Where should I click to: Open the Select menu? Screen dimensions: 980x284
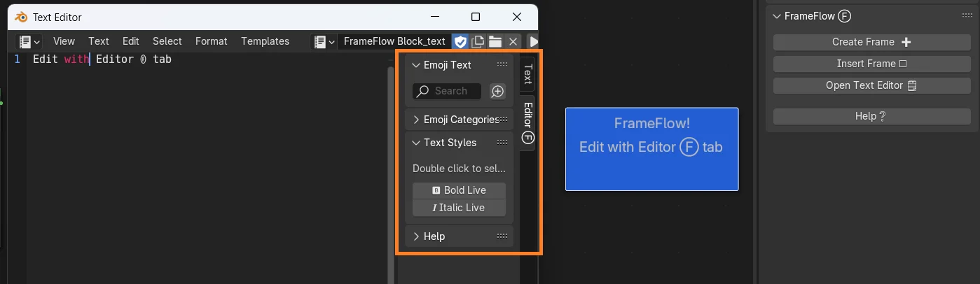click(x=167, y=41)
